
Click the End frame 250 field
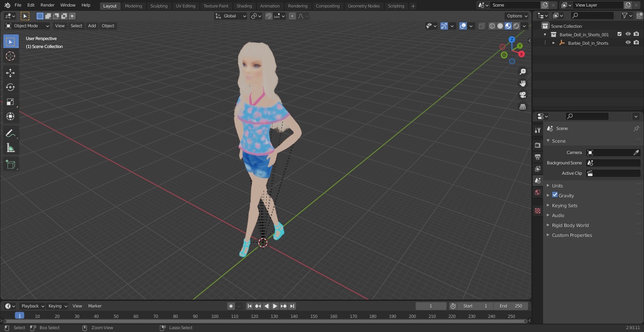pyautogui.click(x=511, y=306)
